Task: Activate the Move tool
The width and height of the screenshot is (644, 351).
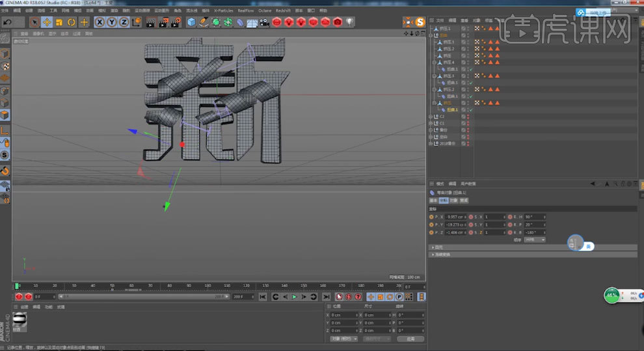Action: tap(47, 22)
